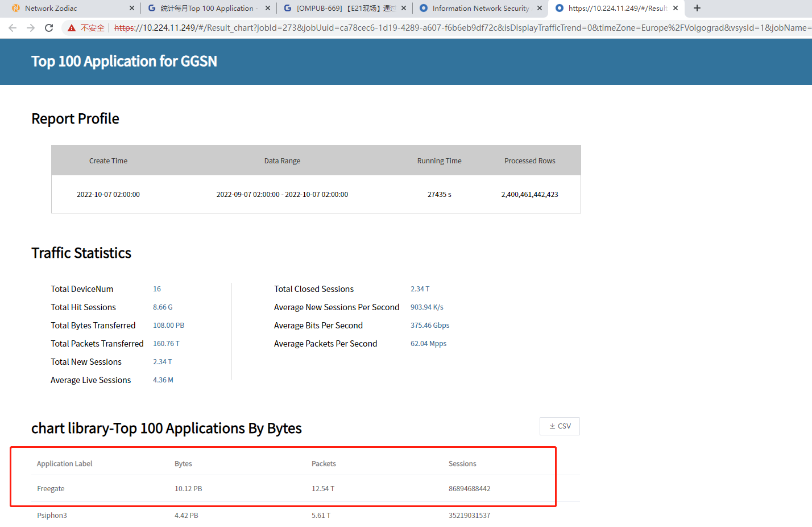Download the CSV export
The image size is (812, 527).
tap(560, 426)
